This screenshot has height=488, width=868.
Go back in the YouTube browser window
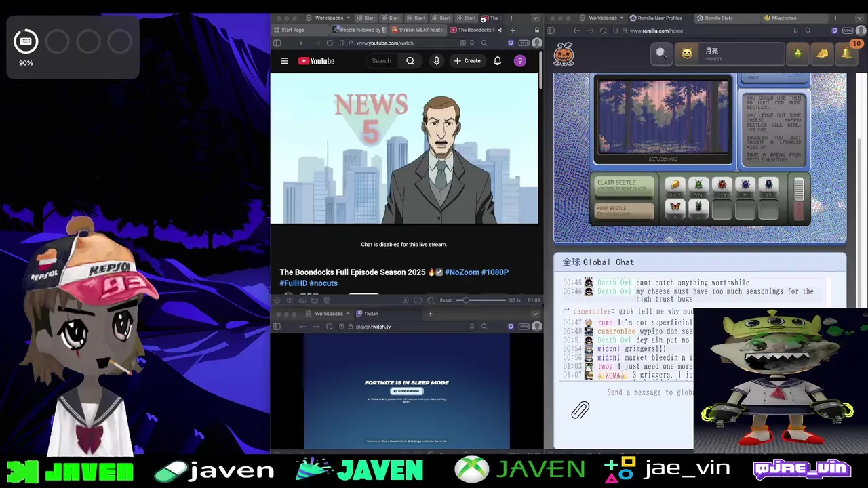click(x=303, y=43)
